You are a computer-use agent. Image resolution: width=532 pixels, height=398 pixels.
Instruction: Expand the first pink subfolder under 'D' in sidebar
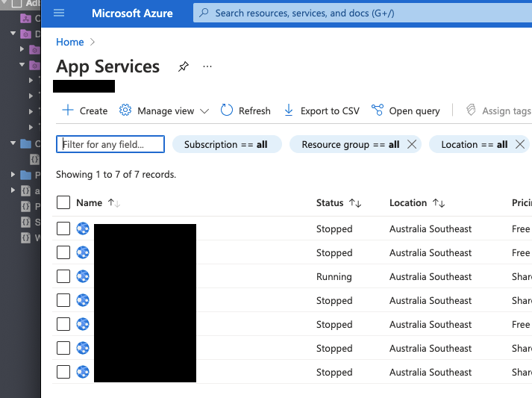tap(22, 49)
